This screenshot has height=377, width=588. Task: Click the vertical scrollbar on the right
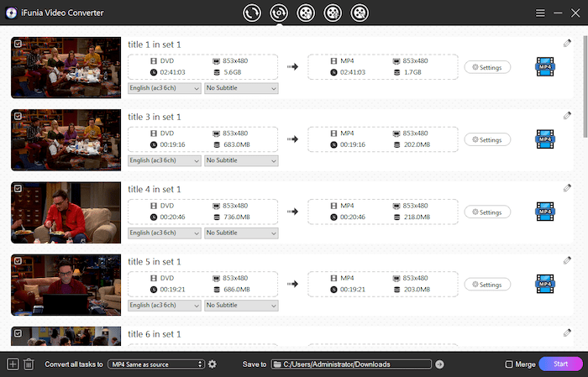click(584, 84)
